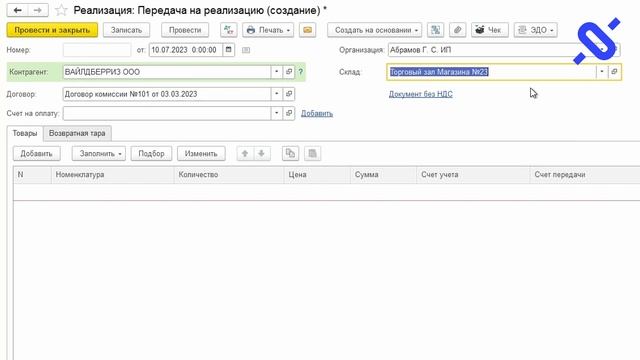Click the Изменить button
Image resolution: width=640 pixels, height=360 pixels.
pyautogui.click(x=201, y=154)
